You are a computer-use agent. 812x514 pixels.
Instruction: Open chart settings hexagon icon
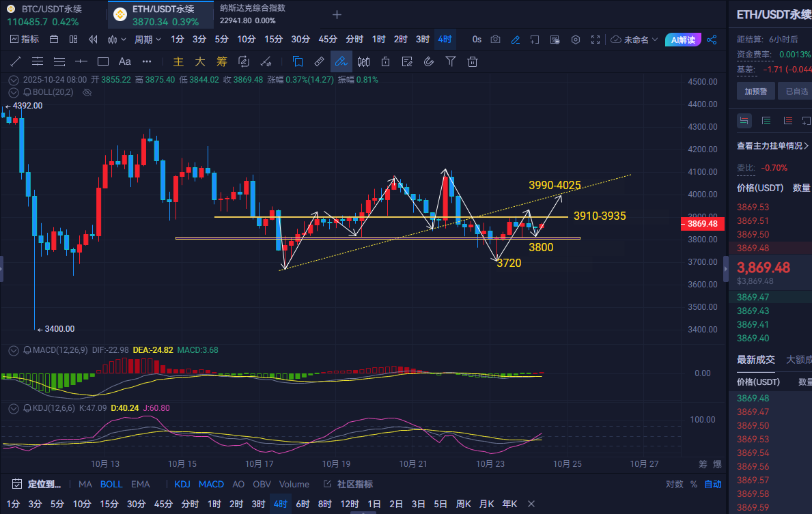pyautogui.click(x=576, y=40)
